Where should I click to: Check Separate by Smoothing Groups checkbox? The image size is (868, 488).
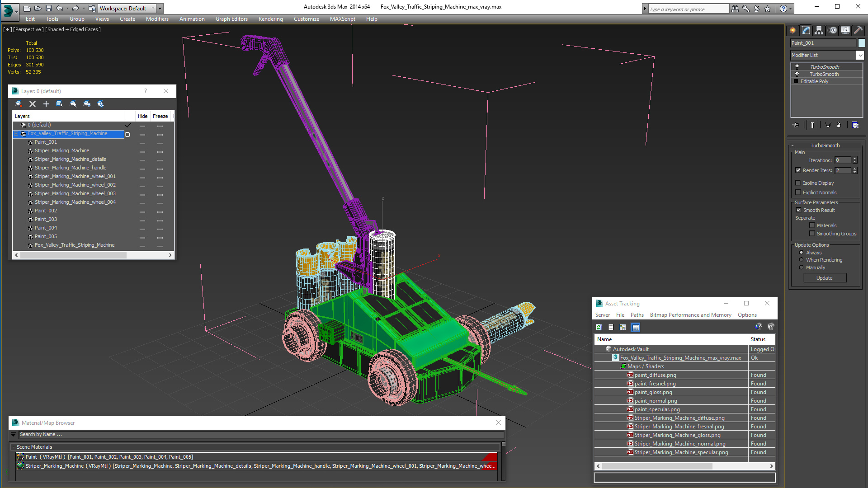tap(812, 234)
